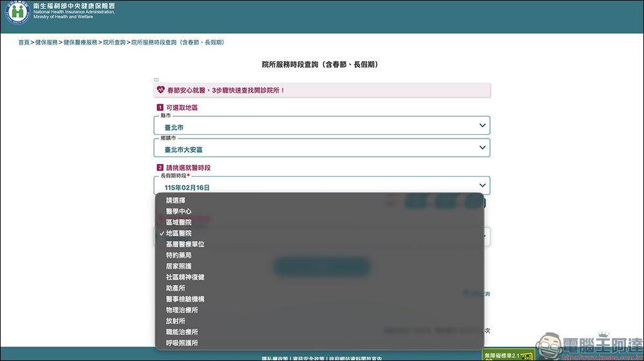Open 健保醫療服務 breadcrumb link
The image size is (644, 361).
coord(80,43)
